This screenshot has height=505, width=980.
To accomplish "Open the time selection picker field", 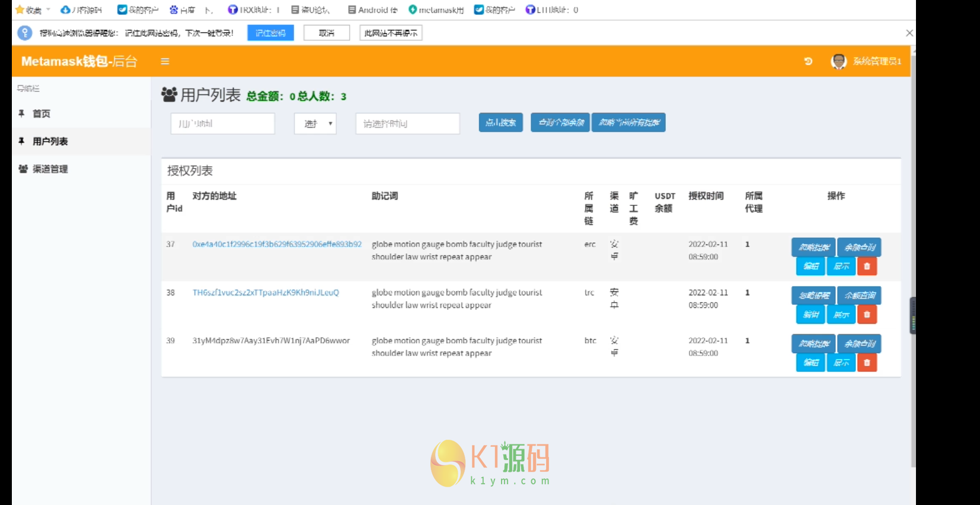I will [407, 123].
